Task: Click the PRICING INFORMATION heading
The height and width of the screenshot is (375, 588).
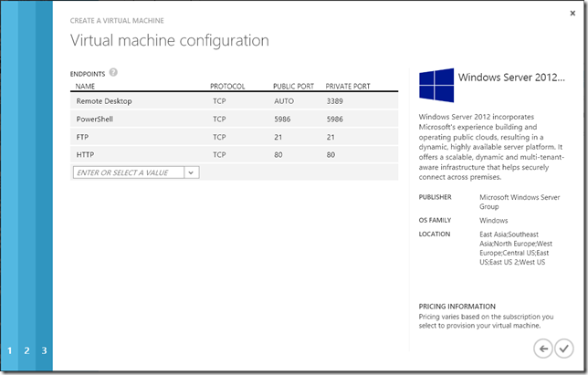Action: pyautogui.click(x=457, y=307)
